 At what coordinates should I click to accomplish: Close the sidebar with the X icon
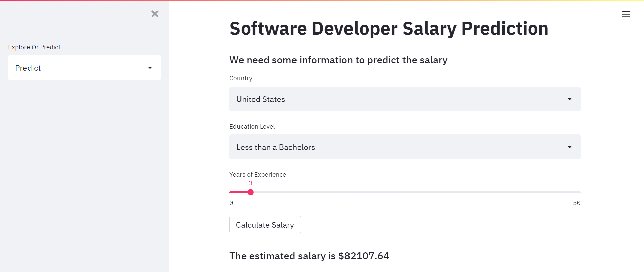(155, 14)
